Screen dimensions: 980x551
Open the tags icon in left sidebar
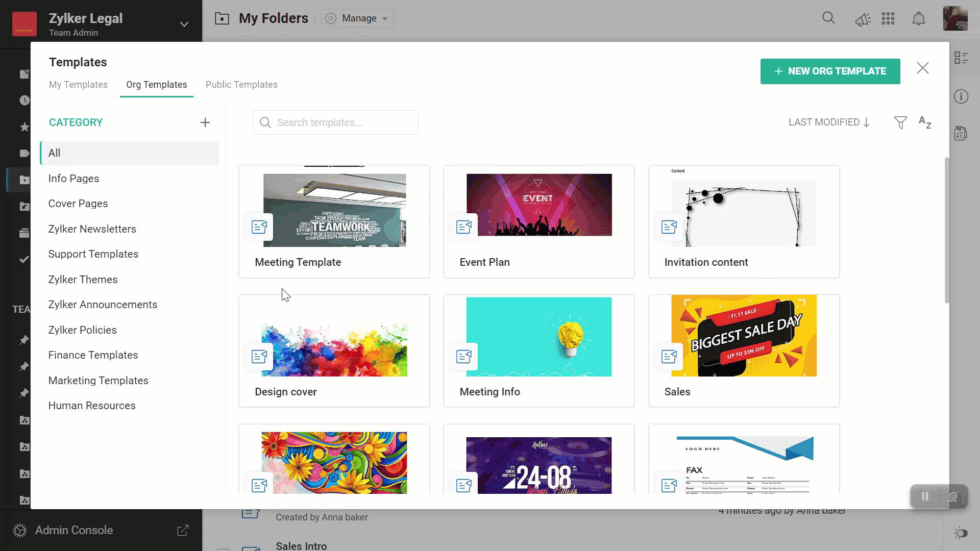[x=24, y=153]
